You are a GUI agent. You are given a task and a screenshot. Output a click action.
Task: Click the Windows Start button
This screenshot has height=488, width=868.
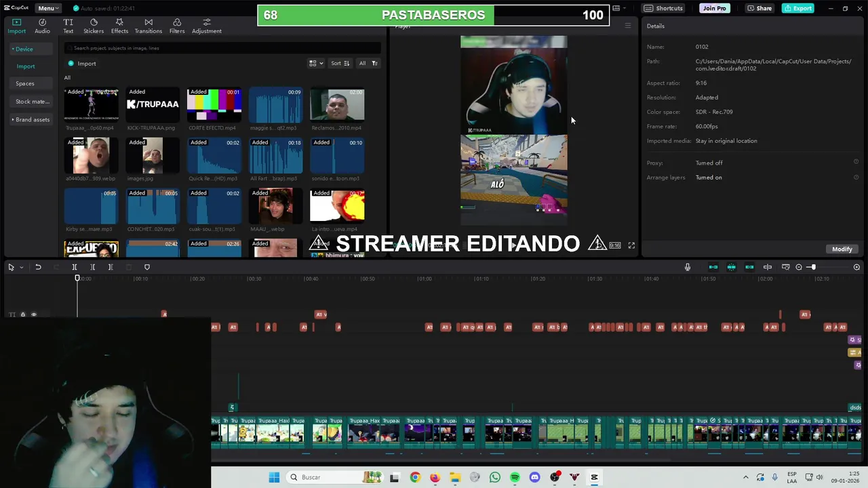coord(274,477)
